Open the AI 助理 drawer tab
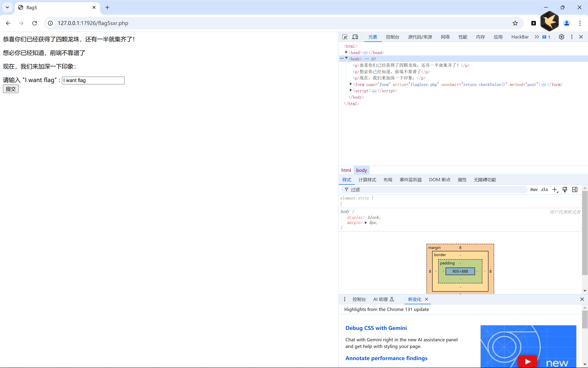Image resolution: width=588 pixels, height=368 pixels. pyautogui.click(x=383, y=299)
